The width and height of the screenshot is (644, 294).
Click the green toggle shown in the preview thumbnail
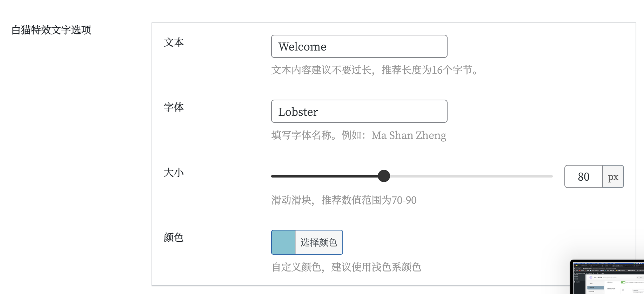pos(623,282)
